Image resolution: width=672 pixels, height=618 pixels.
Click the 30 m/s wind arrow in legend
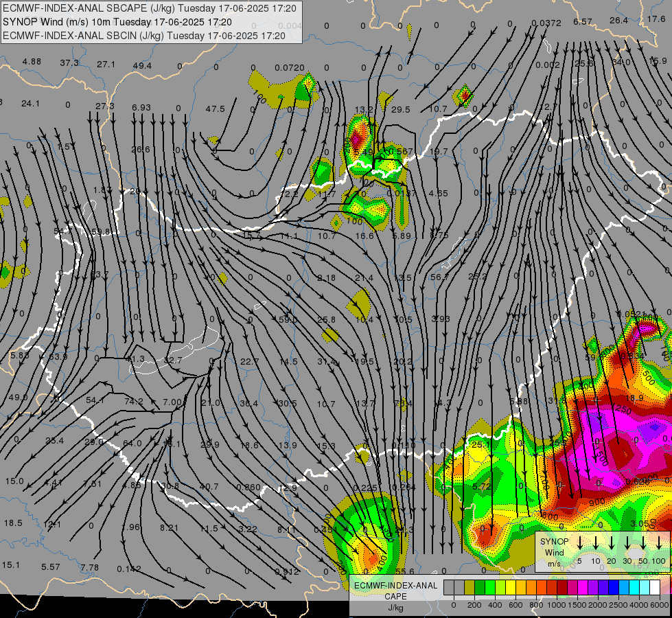(x=627, y=542)
